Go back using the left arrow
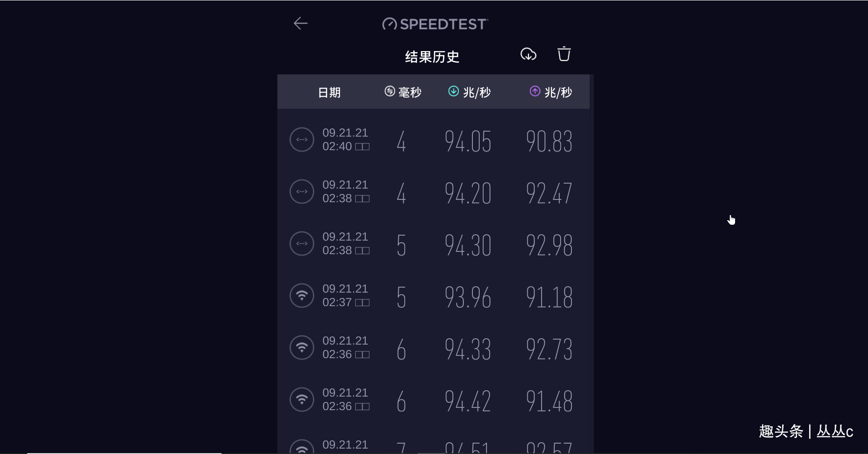 (301, 24)
